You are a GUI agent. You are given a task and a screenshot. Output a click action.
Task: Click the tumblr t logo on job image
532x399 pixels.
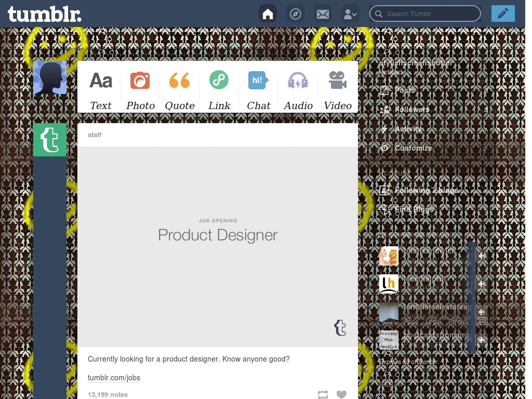340,328
